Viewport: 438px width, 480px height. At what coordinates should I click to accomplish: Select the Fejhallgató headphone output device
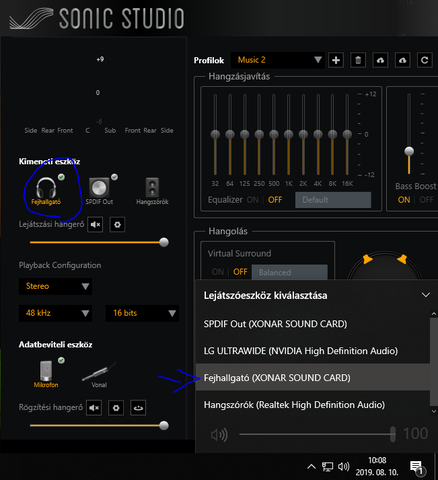46,191
